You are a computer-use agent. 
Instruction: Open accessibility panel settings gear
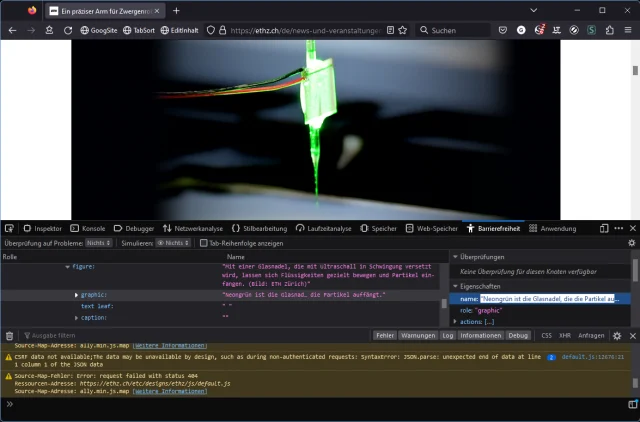coord(631,243)
